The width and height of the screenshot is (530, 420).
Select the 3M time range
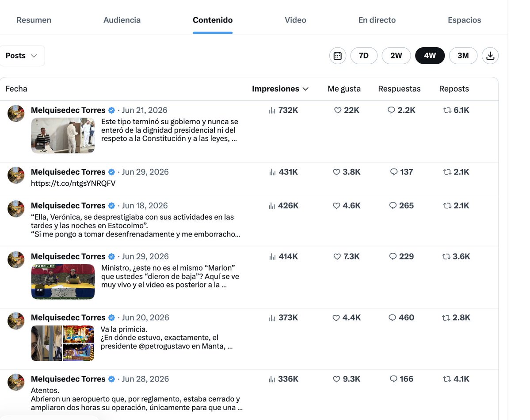point(463,56)
